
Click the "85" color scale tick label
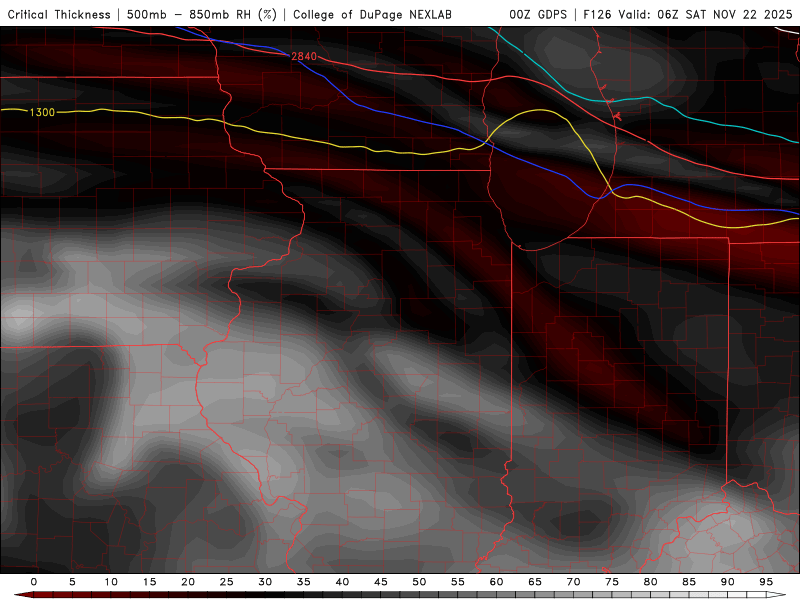click(689, 582)
